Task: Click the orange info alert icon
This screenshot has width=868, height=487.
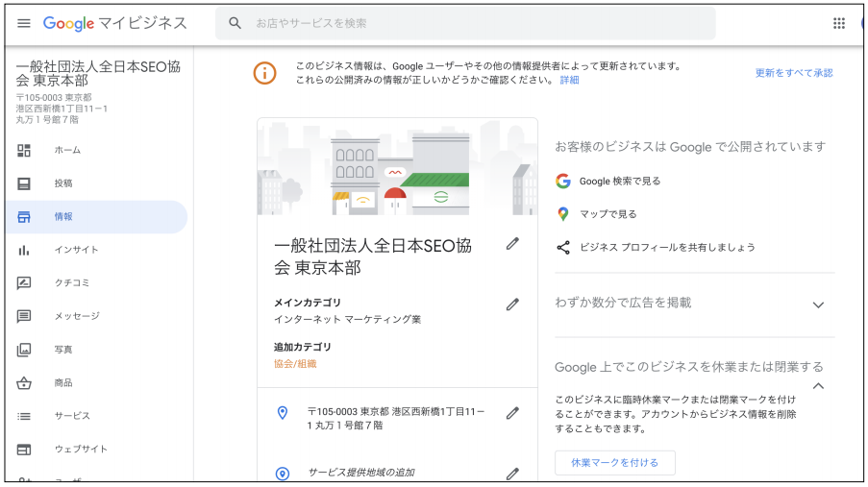Action: (264, 73)
